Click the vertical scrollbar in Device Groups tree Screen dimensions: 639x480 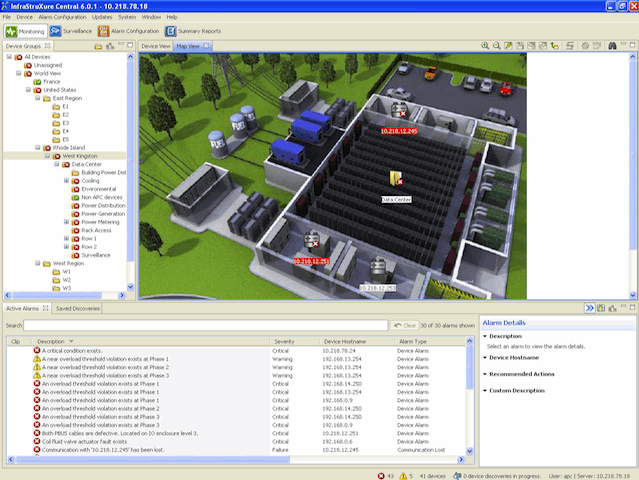click(130, 163)
